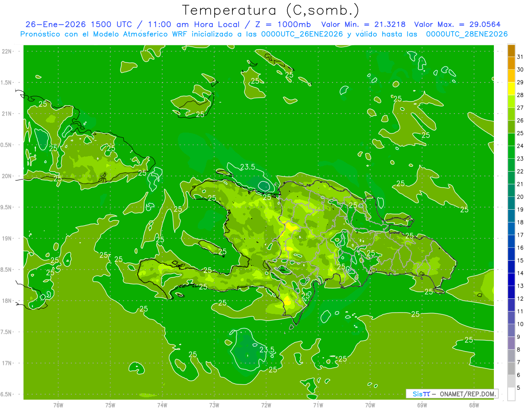Click the colorbar swatch between 30 and 31
532x411 pixels.
pos(511,63)
